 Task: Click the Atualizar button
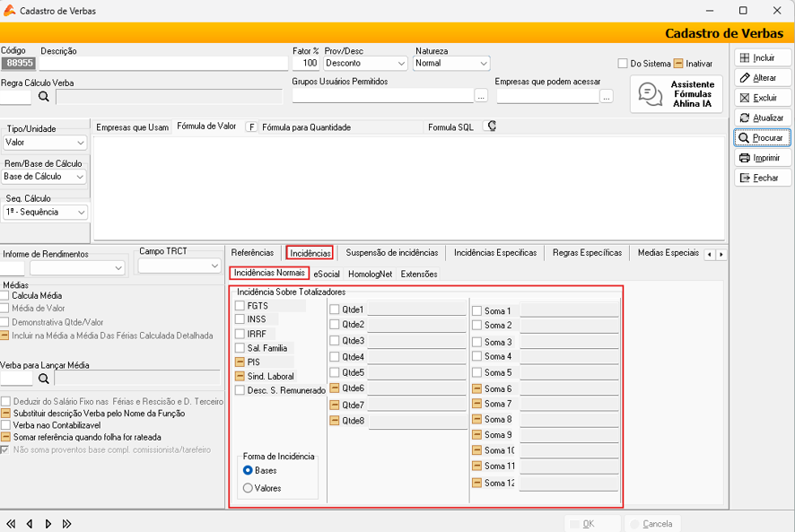click(763, 118)
